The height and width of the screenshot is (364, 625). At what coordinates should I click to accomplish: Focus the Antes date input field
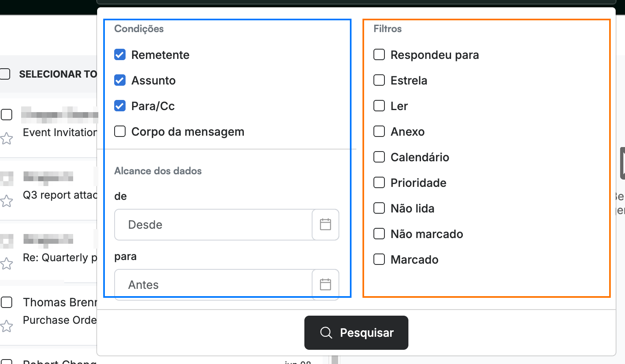[213, 284]
